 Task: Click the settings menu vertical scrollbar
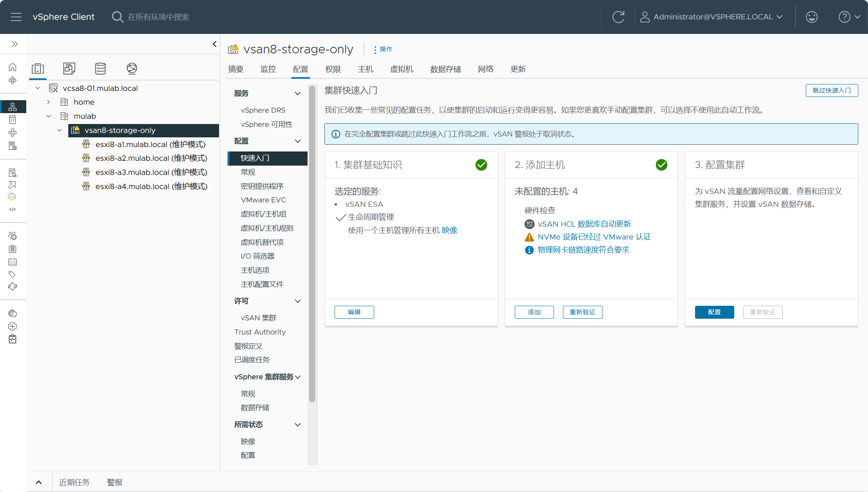(x=312, y=244)
